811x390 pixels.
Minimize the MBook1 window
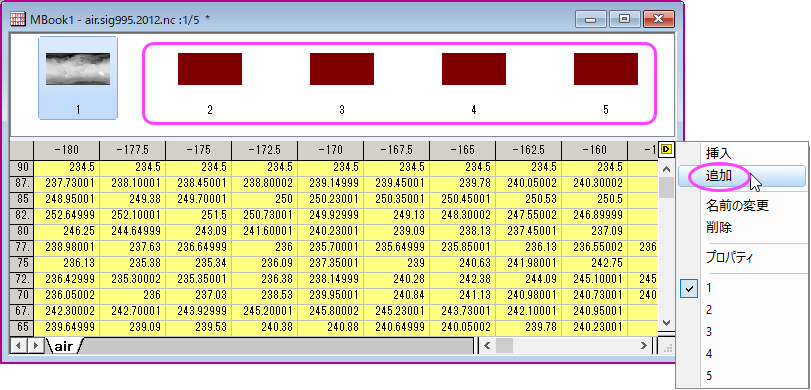pyautogui.click(x=591, y=20)
